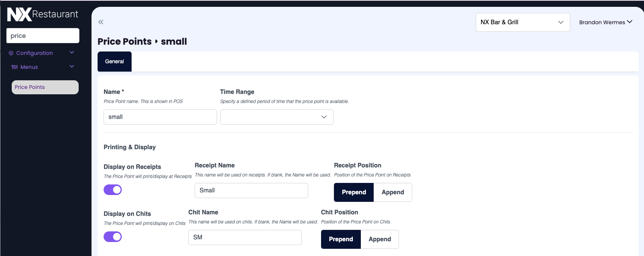This screenshot has width=644, height=256.
Task: Open the Time Range dropdown
Action: coord(276,117)
